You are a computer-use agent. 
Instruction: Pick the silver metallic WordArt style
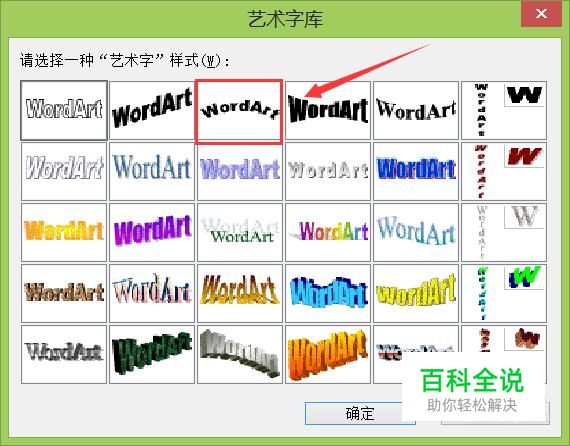(64, 355)
